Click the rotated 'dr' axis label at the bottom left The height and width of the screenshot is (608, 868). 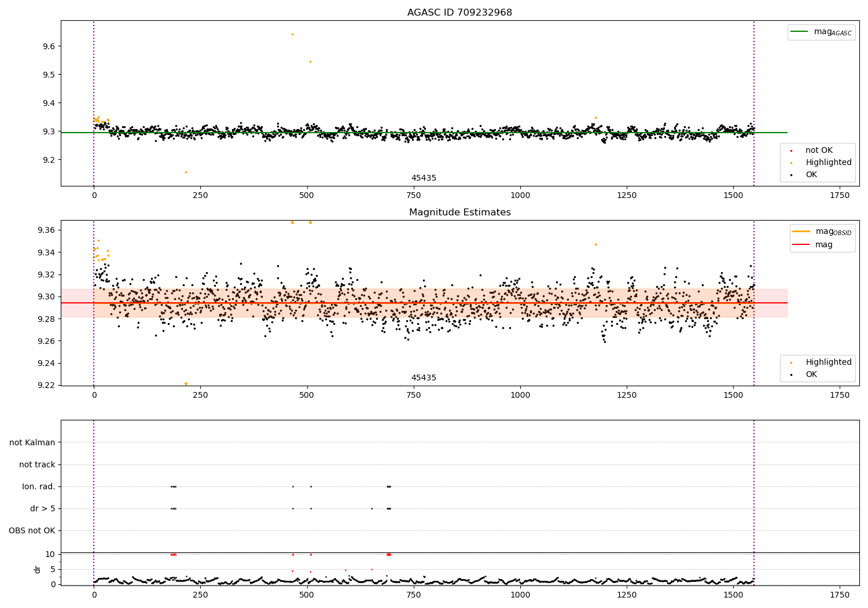coord(38,569)
